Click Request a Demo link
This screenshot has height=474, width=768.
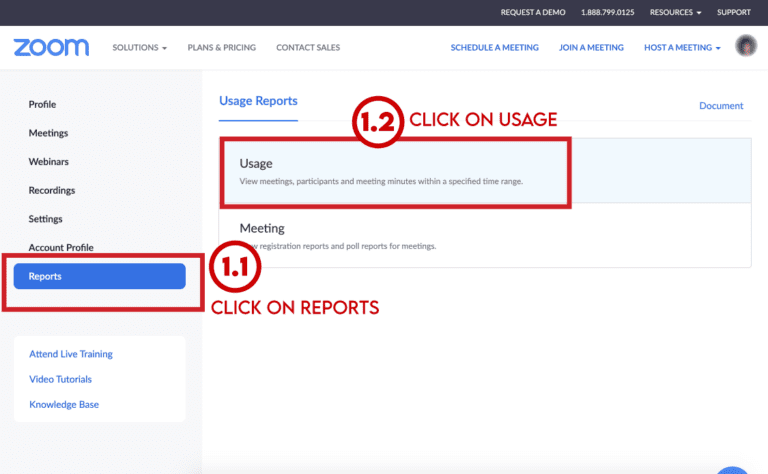[533, 12]
